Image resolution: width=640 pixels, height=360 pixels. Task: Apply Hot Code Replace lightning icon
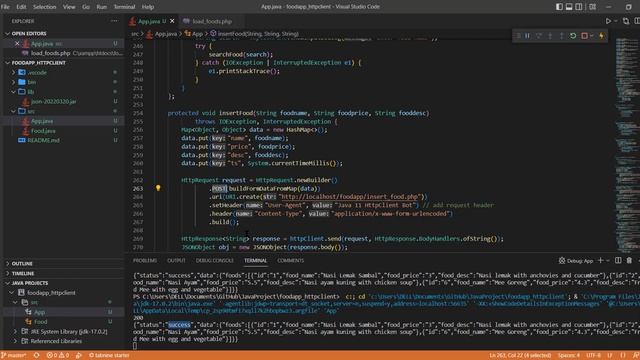pyautogui.click(x=602, y=36)
